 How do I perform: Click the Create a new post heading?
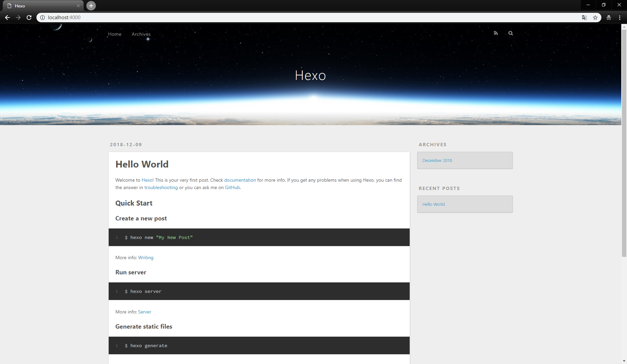tap(141, 218)
